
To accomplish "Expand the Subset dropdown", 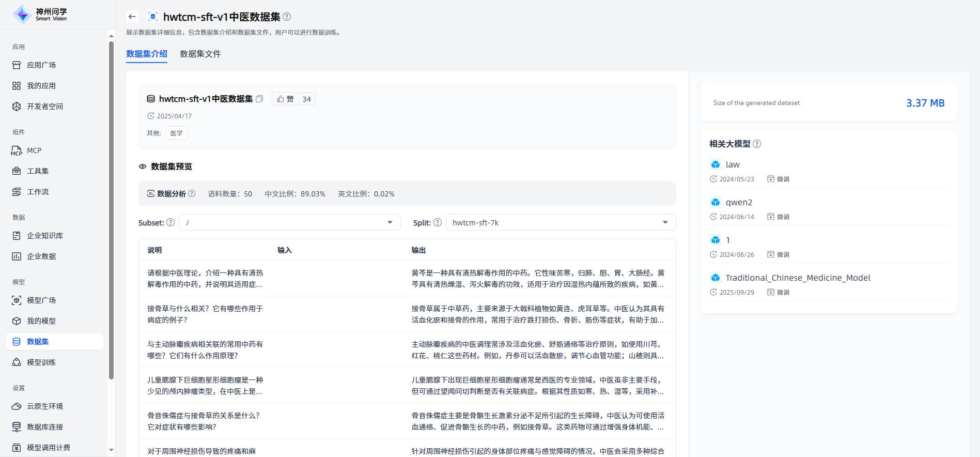I will (289, 222).
